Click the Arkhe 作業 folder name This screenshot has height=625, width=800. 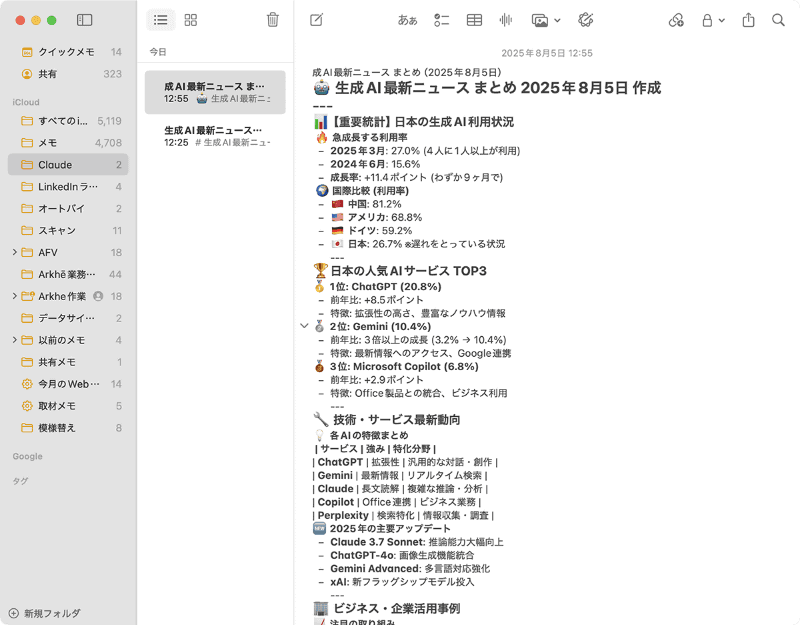(62, 296)
